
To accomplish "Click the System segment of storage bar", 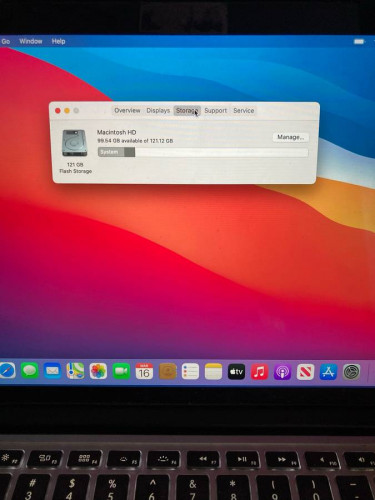I will pyautogui.click(x=111, y=152).
